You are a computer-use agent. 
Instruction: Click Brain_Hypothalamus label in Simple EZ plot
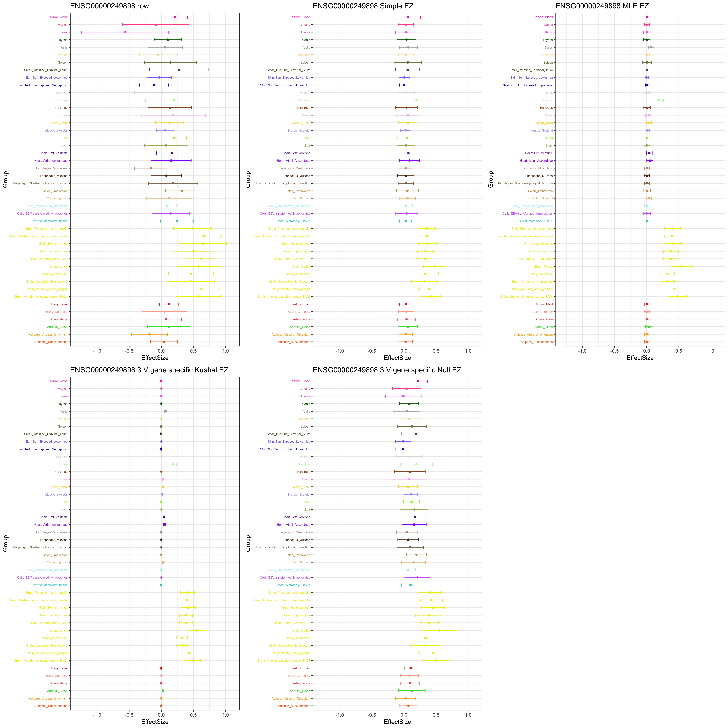(x=296, y=244)
